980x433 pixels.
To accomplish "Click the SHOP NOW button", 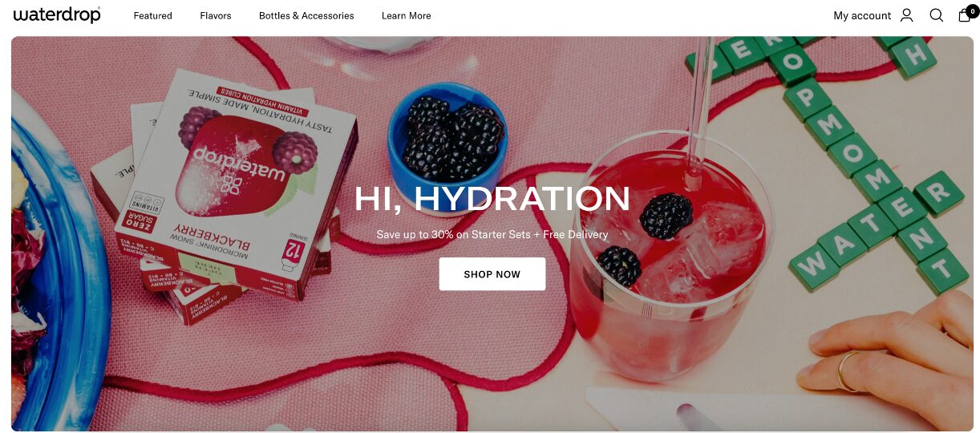I will [492, 274].
